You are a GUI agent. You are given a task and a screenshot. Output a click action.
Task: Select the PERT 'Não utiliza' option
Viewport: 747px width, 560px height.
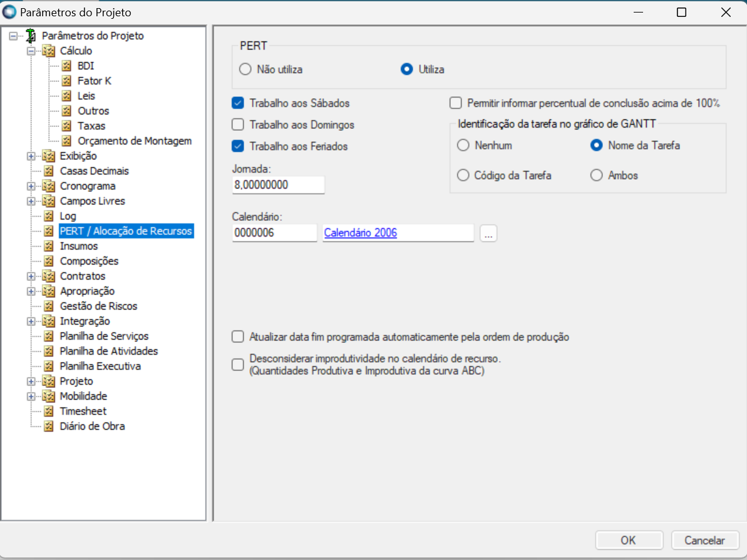coord(245,69)
